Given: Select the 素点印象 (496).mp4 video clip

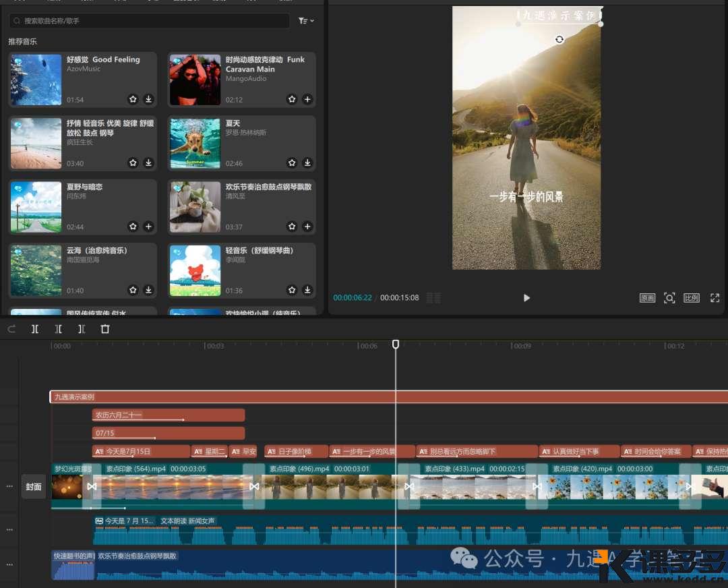Looking at the screenshot, I should (331, 486).
